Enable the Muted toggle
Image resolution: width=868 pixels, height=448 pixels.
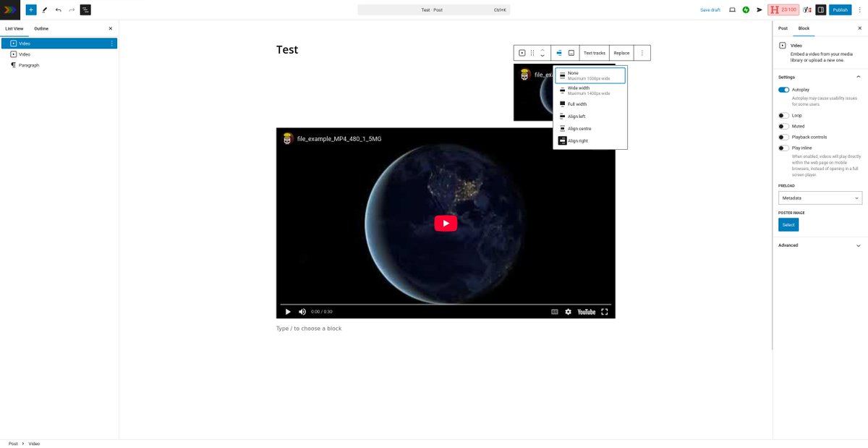(783, 127)
